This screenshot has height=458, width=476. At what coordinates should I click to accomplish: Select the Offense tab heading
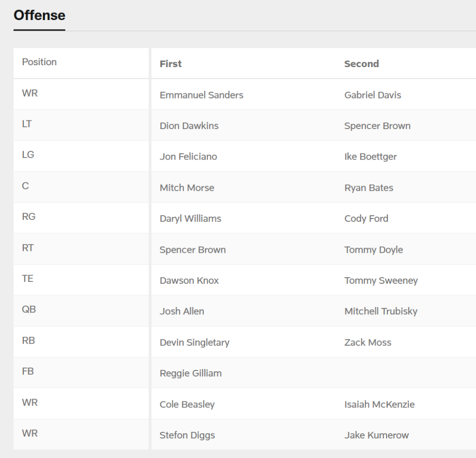[39, 16]
